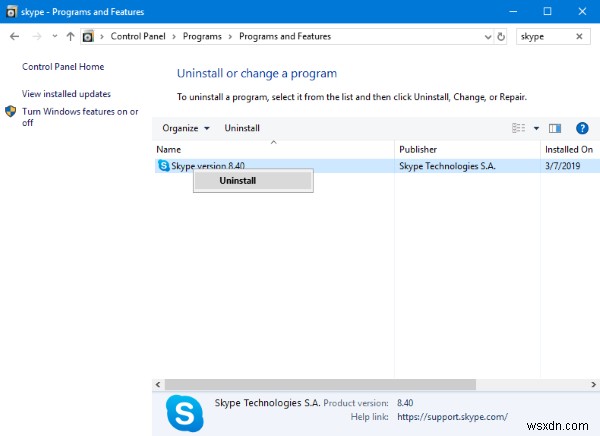600x436 pixels.
Task: Choose Uninstall from the context menu
Action: tap(253, 181)
